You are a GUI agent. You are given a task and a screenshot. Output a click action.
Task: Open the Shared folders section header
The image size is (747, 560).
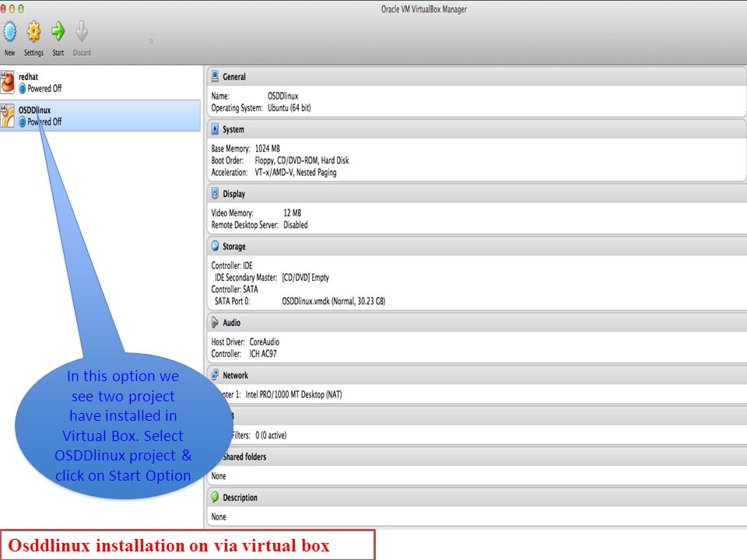click(244, 457)
